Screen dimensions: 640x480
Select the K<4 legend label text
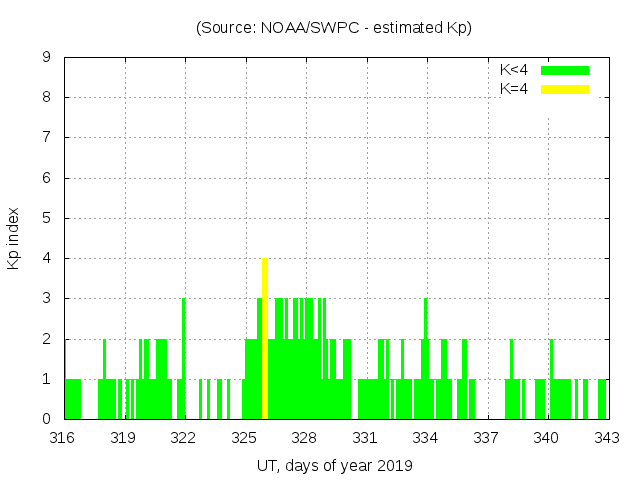[x=514, y=70]
